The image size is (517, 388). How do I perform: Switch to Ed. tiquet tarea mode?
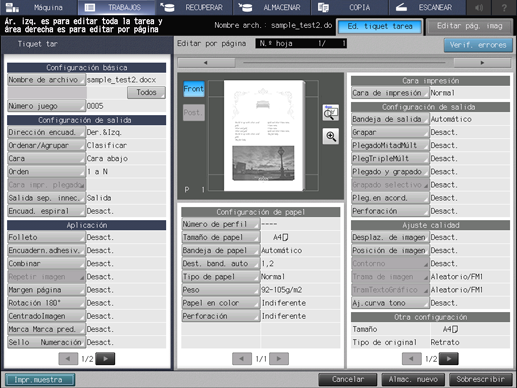380,26
